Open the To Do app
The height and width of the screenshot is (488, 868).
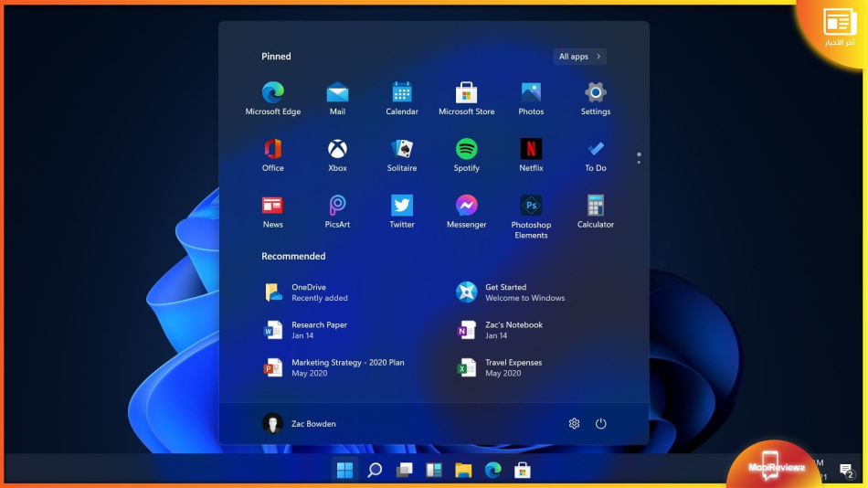tap(596, 155)
